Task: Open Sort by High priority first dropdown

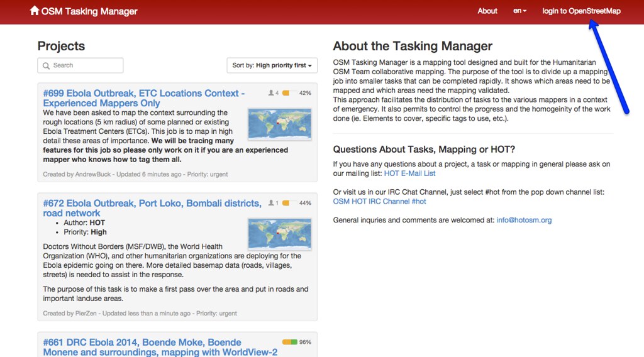Action: click(272, 65)
